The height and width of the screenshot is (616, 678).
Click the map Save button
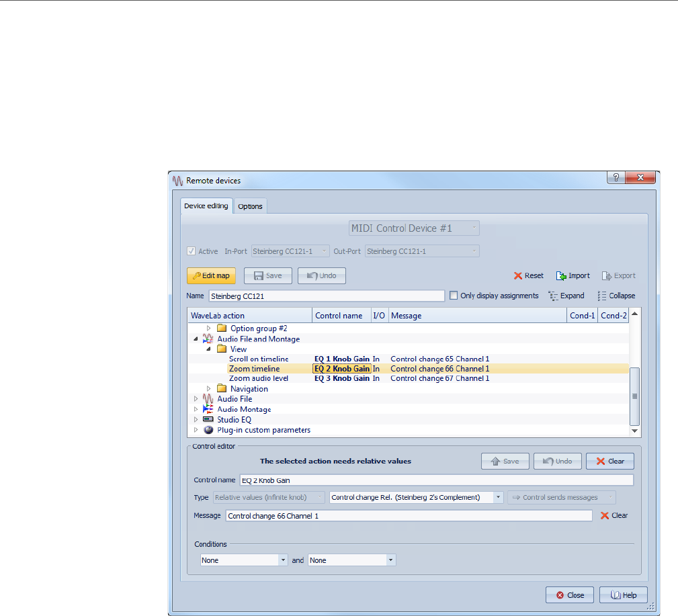click(x=268, y=276)
